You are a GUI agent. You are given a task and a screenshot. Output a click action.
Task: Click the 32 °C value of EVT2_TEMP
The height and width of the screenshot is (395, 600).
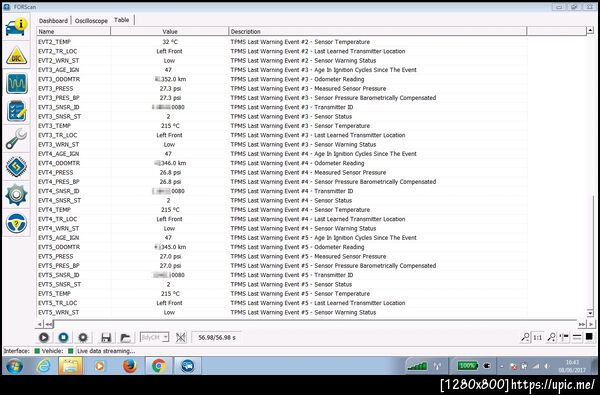[x=170, y=42]
